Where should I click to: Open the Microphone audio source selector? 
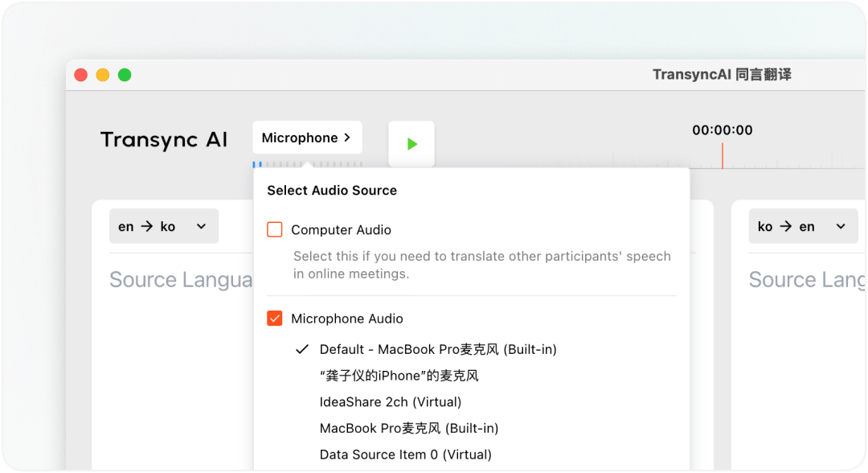[307, 138]
